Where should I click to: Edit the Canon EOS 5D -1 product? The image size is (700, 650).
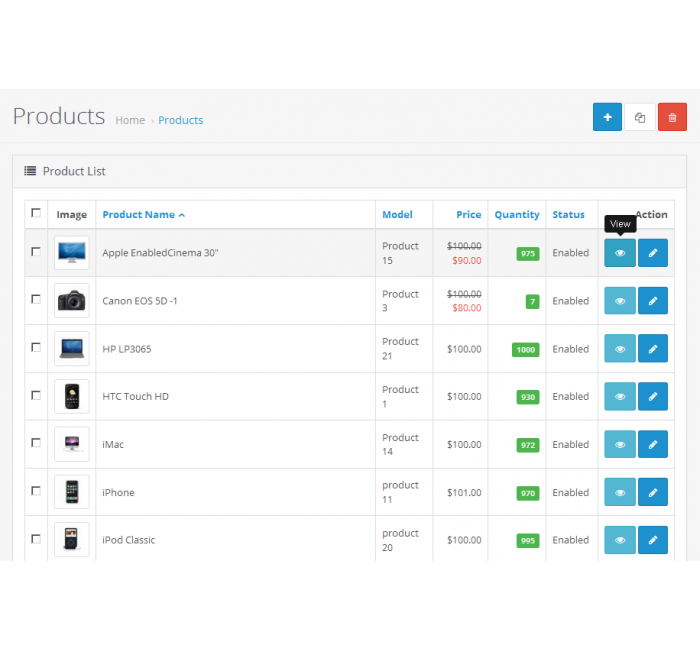[x=653, y=300]
